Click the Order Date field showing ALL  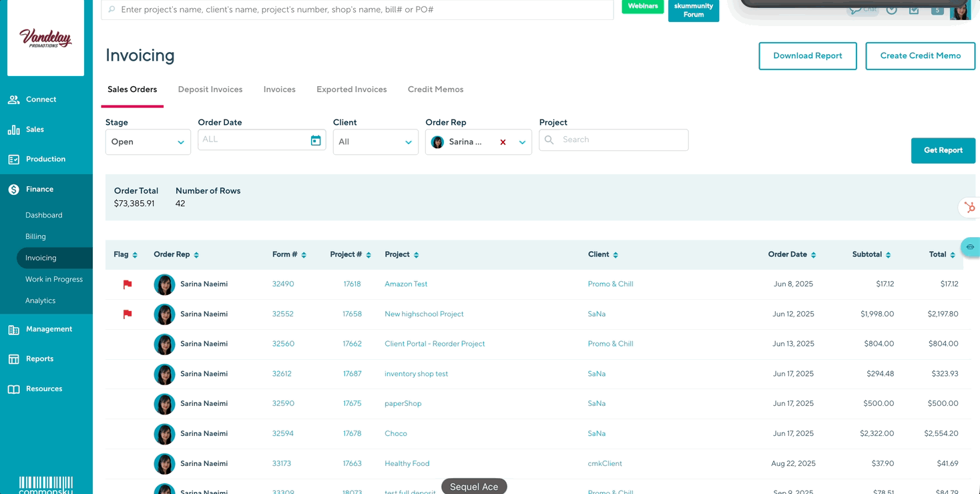click(x=262, y=140)
